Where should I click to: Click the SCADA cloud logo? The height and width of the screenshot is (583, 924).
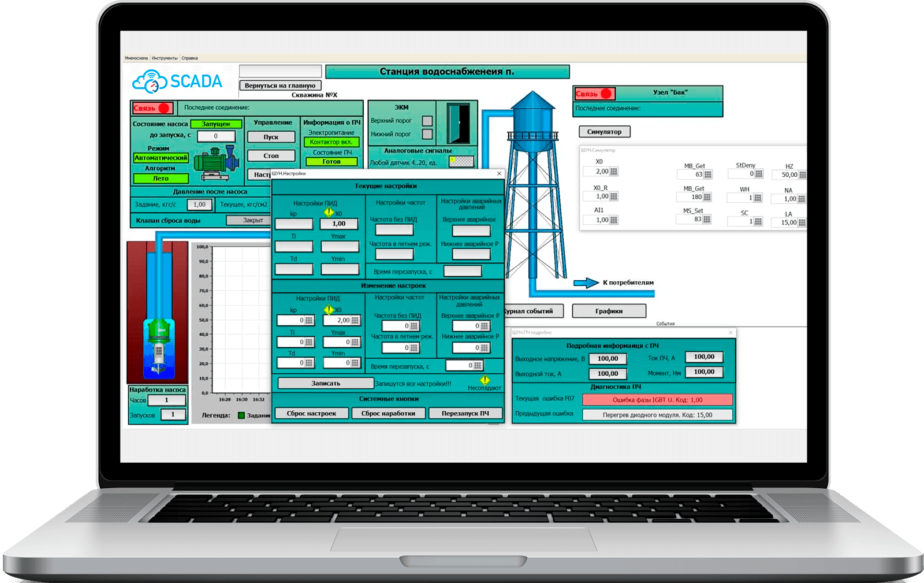click(x=150, y=80)
